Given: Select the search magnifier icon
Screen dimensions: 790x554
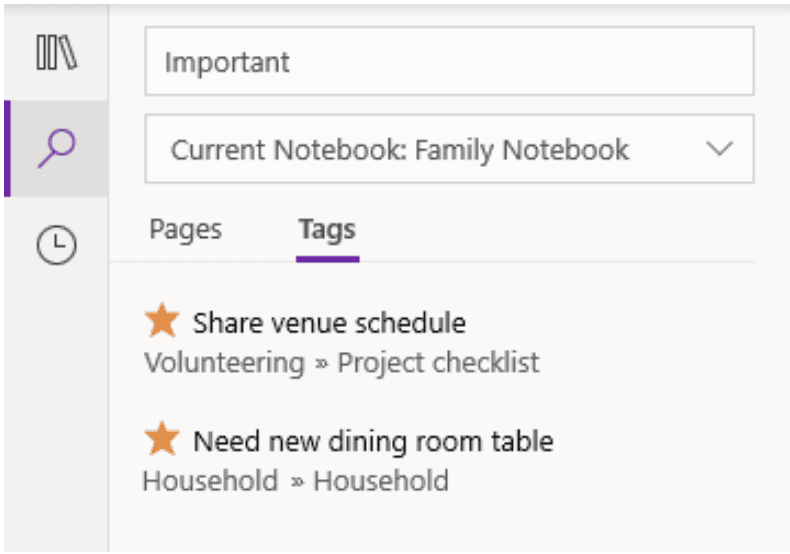Looking at the screenshot, I should pos(56,148).
